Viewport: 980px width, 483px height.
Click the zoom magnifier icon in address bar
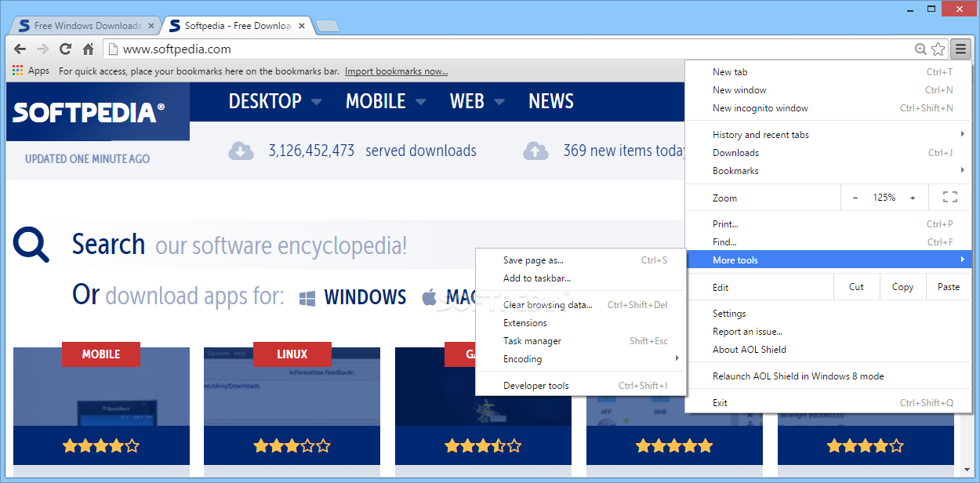coord(920,49)
